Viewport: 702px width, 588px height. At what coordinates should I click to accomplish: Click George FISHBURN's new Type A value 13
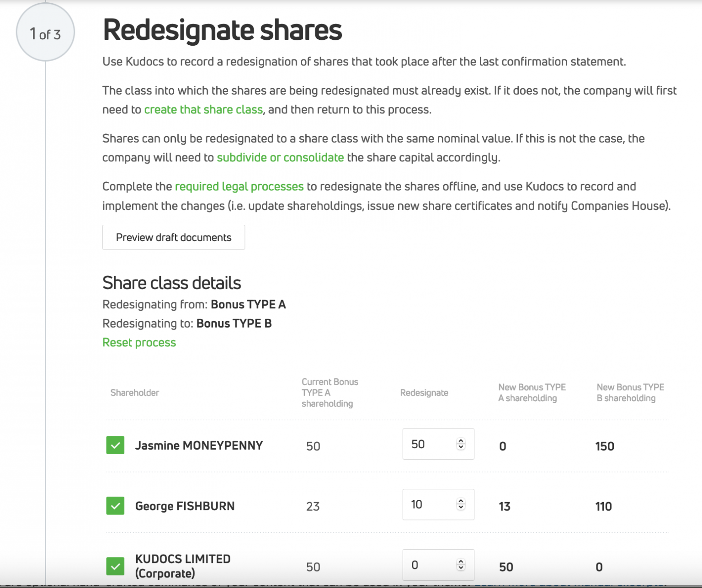click(505, 506)
